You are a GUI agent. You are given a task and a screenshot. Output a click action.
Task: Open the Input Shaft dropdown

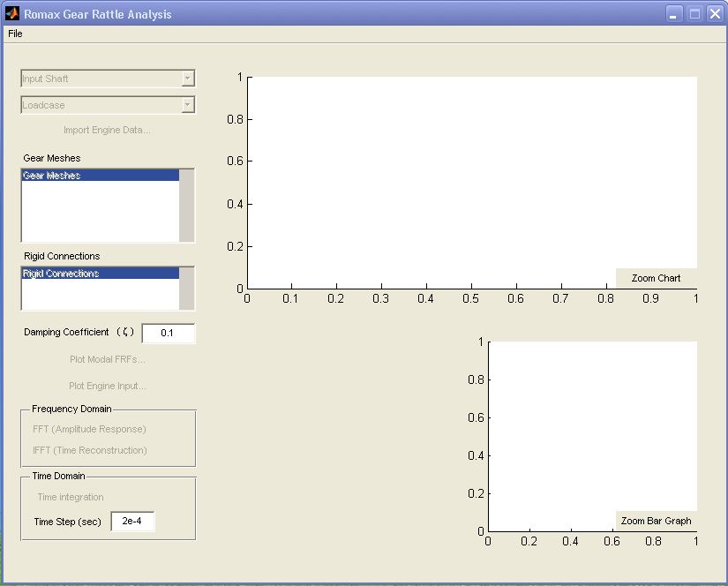[x=108, y=79]
